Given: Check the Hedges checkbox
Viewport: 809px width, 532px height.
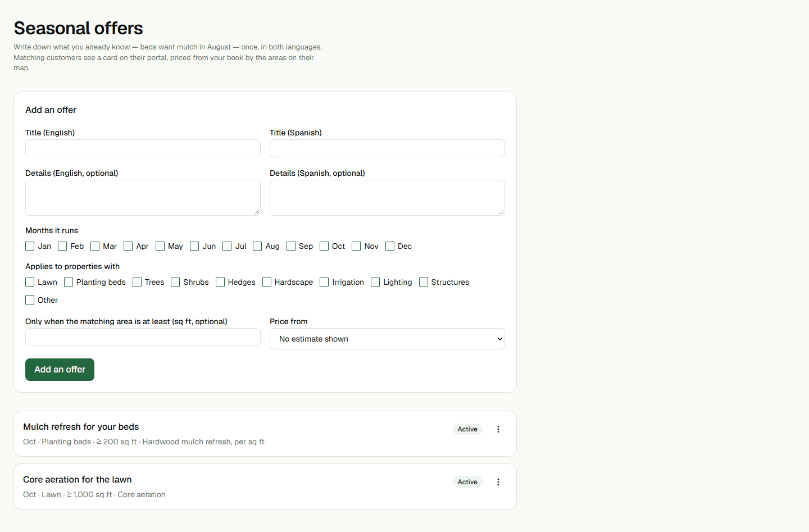Looking at the screenshot, I should click(220, 282).
